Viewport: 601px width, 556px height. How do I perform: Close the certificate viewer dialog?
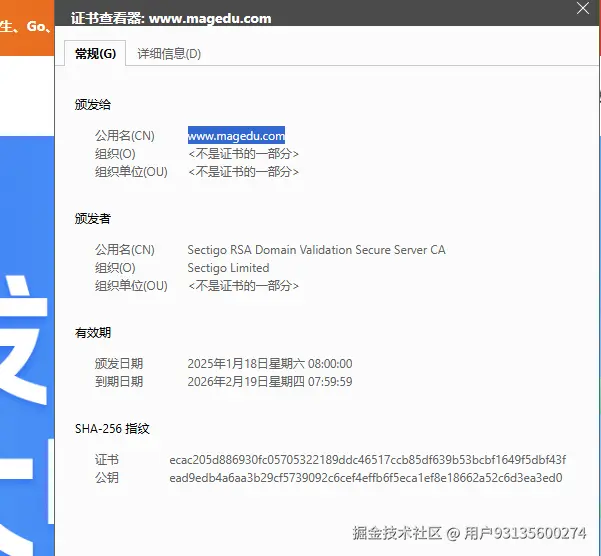click(x=583, y=8)
